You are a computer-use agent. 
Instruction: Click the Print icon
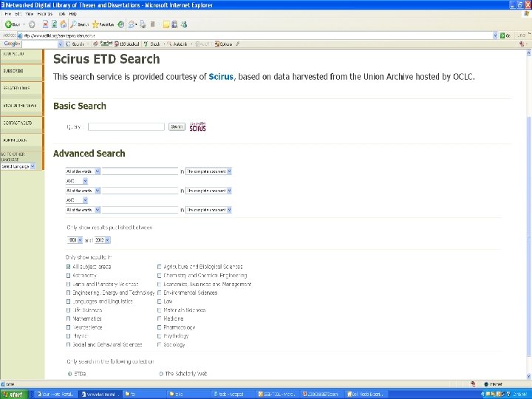(x=143, y=24)
